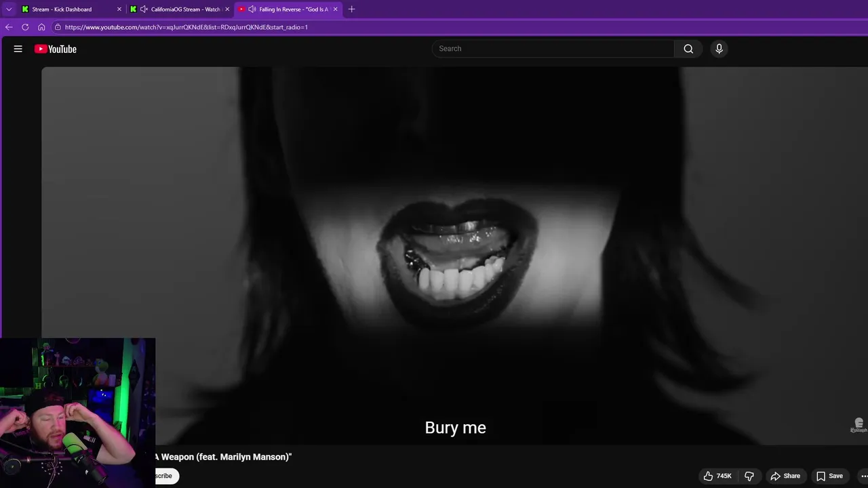This screenshot has width=868, height=488.
Task: Click the YouTube search magnifier button
Action: pyautogui.click(x=688, y=49)
